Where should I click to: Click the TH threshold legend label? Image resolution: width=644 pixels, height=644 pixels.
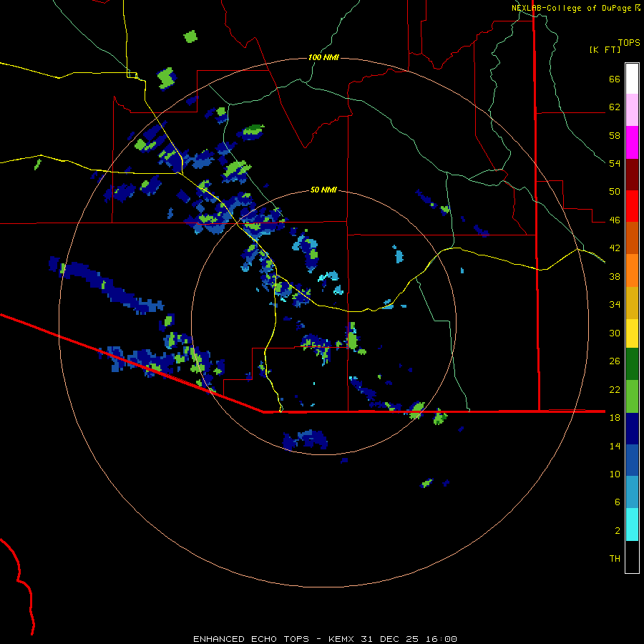(x=615, y=559)
